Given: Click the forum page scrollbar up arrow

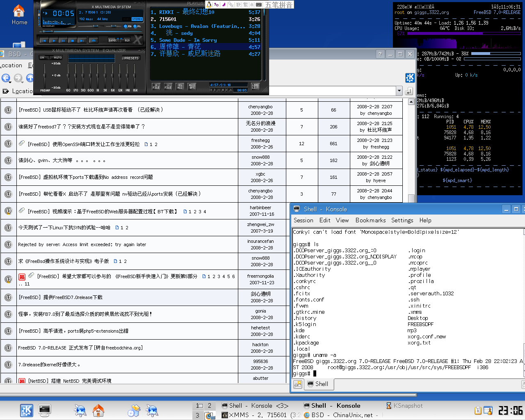Looking at the screenshot, I should 411,102.
